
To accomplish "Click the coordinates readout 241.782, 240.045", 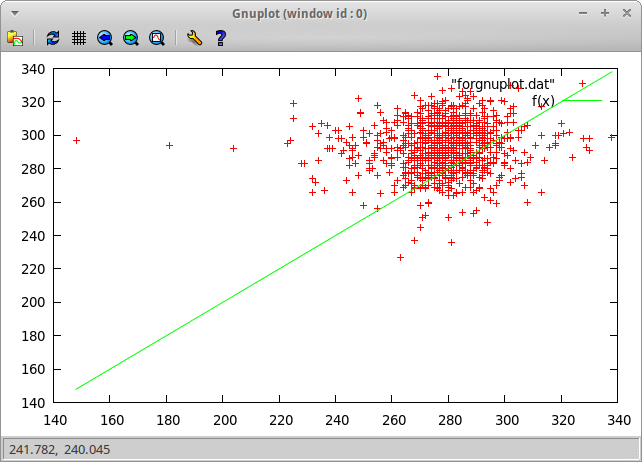I will pos(60,450).
